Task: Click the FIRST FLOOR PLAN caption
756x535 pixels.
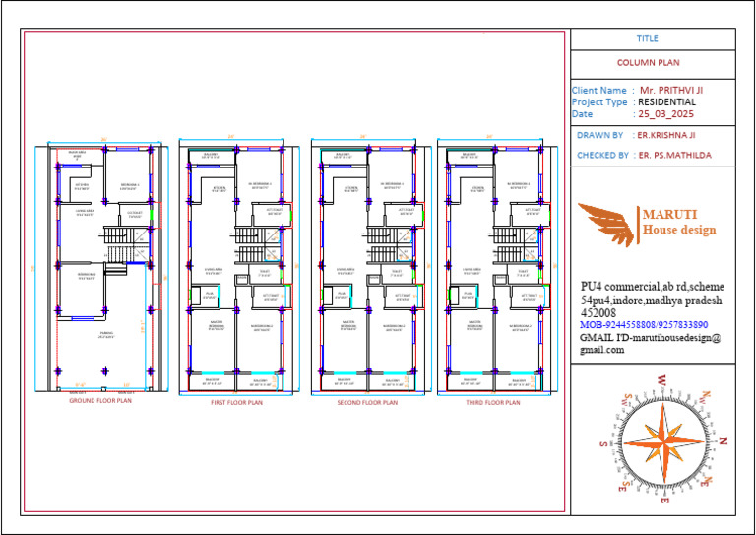Action: coord(236,402)
